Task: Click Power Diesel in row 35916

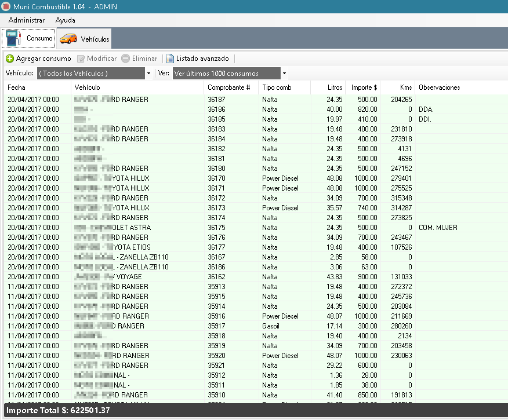Action: [x=280, y=316]
